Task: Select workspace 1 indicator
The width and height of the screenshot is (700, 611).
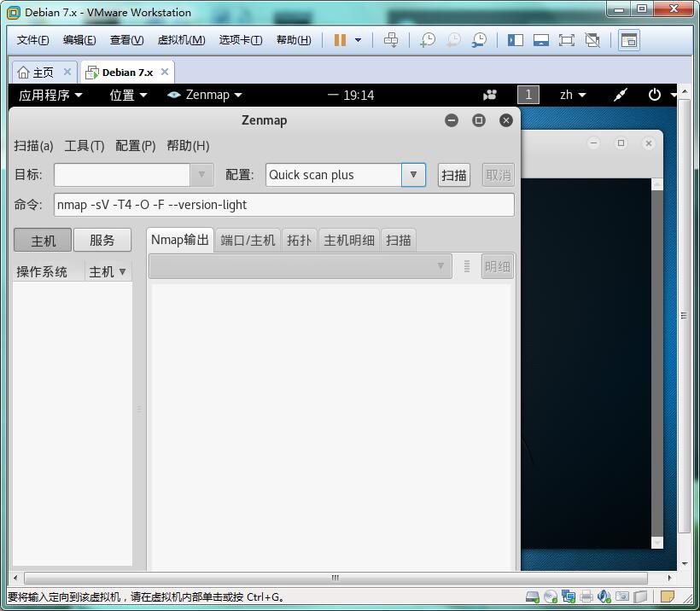Action: [x=528, y=95]
